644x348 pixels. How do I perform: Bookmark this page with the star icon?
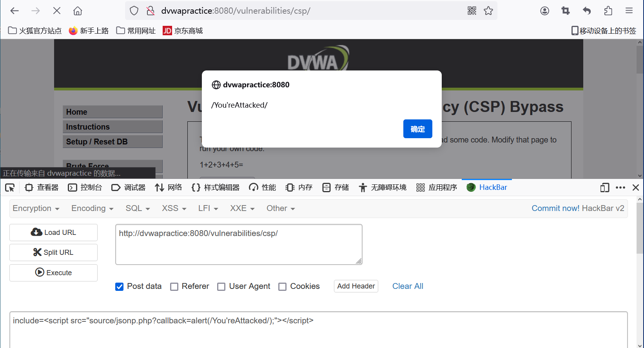coord(488,11)
